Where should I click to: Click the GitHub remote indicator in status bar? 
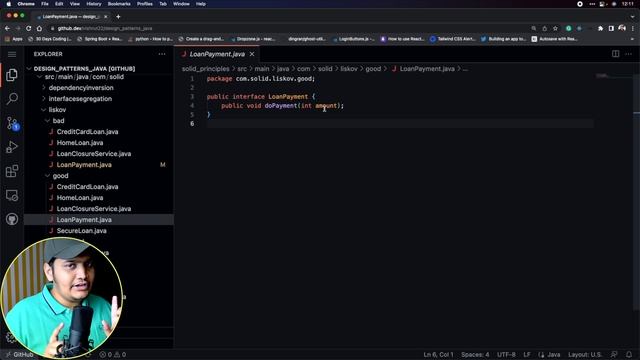coord(19,354)
